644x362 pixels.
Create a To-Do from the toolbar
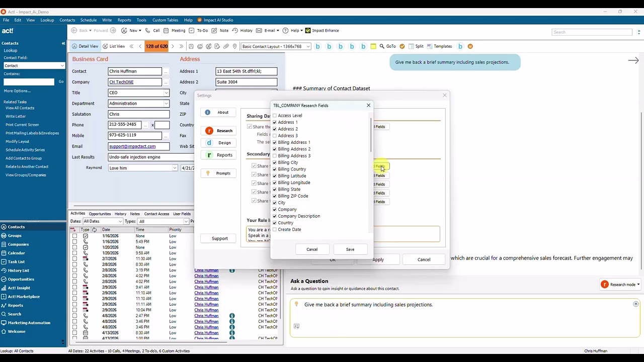tap(198, 31)
